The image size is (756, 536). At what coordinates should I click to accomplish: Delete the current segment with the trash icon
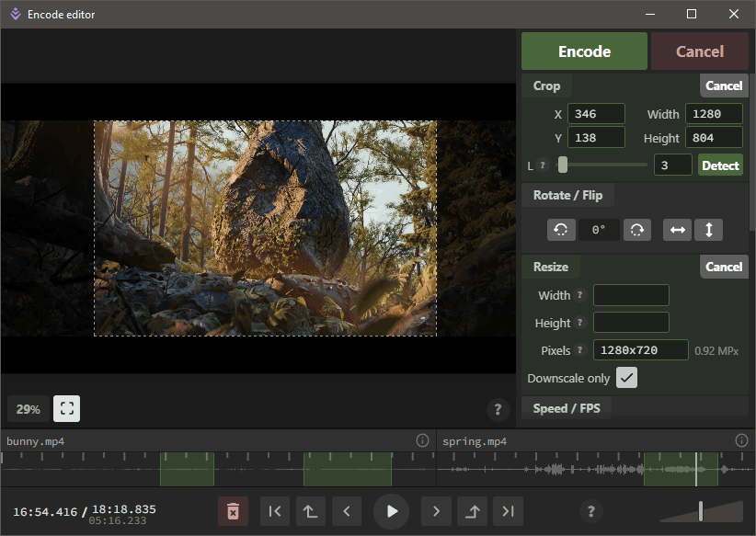[233, 511]
